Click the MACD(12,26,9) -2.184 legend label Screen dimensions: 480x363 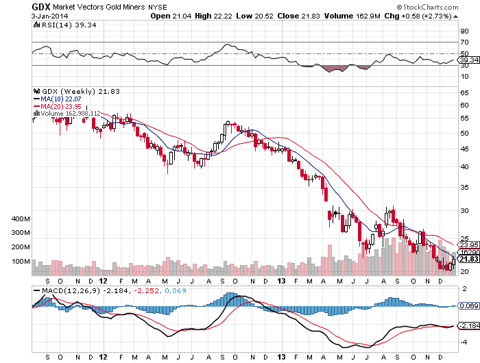click(85, 291)
